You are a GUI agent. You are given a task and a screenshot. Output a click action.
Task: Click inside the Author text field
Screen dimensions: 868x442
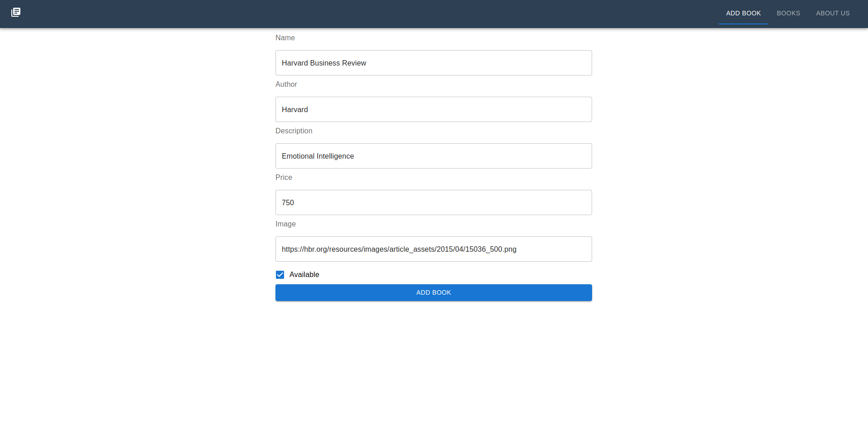[x=433, y=109]
